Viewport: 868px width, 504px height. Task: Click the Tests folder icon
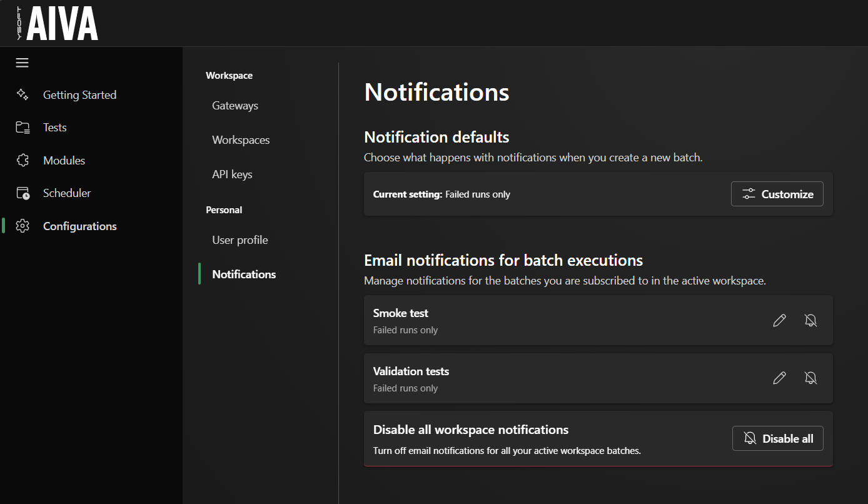(x=23, y=128)
